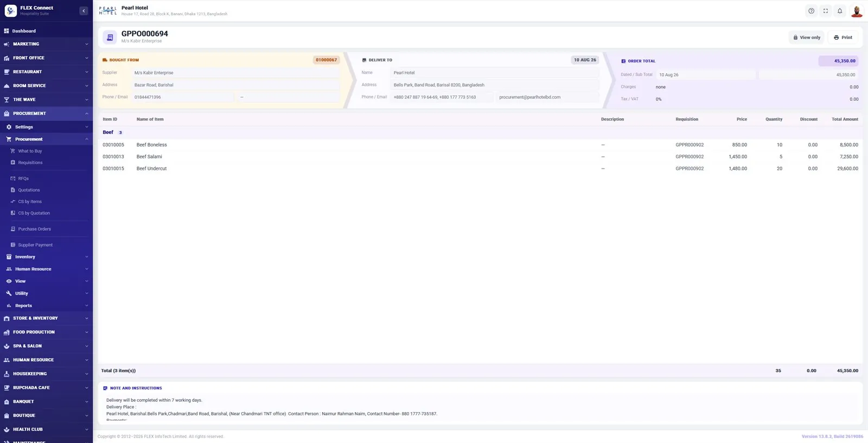Click the FLEX Connect logo icon
This screenshot has height=443, width=868.
11,11
